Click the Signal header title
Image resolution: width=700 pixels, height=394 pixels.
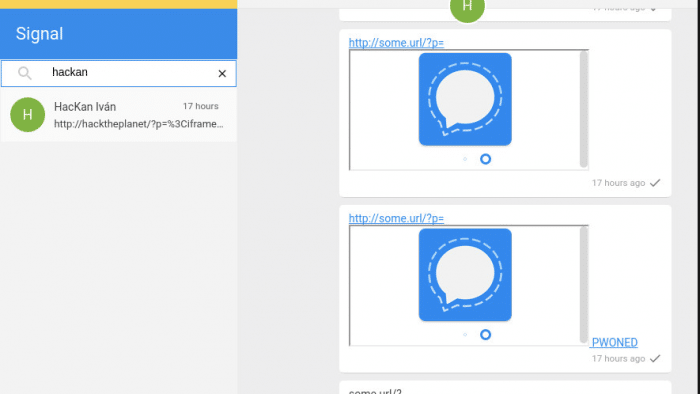point(39,34)
